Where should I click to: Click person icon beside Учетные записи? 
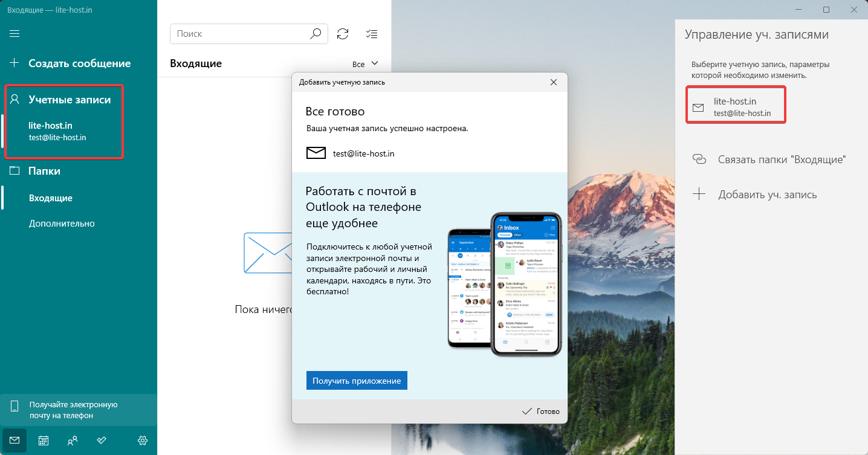15,99
